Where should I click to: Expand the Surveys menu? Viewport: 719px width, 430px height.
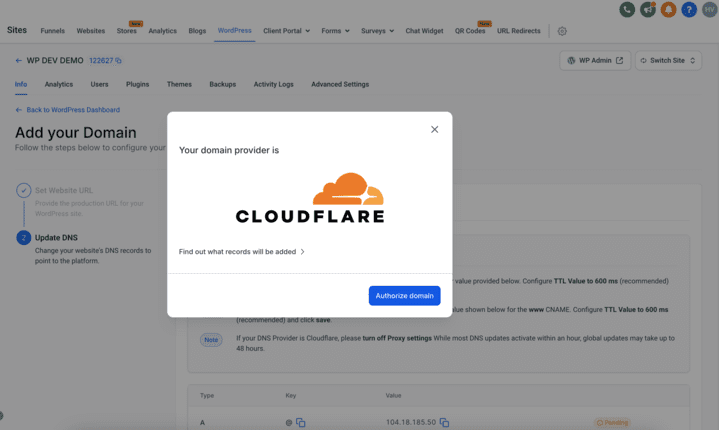pos(377,31)
